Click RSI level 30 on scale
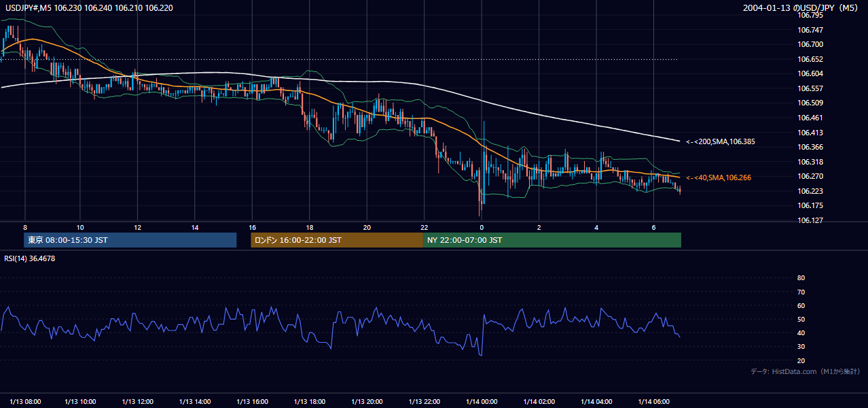The height and width of the screenshot is (408, 868). 801,347
